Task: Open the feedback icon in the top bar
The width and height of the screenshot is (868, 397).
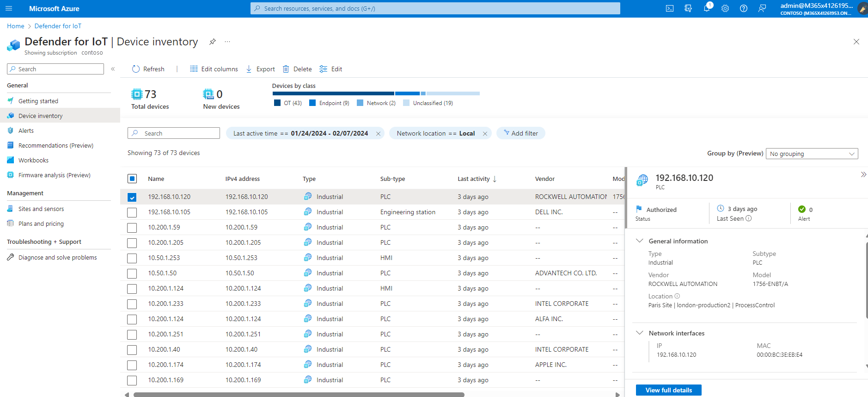Action: (762, 8)
